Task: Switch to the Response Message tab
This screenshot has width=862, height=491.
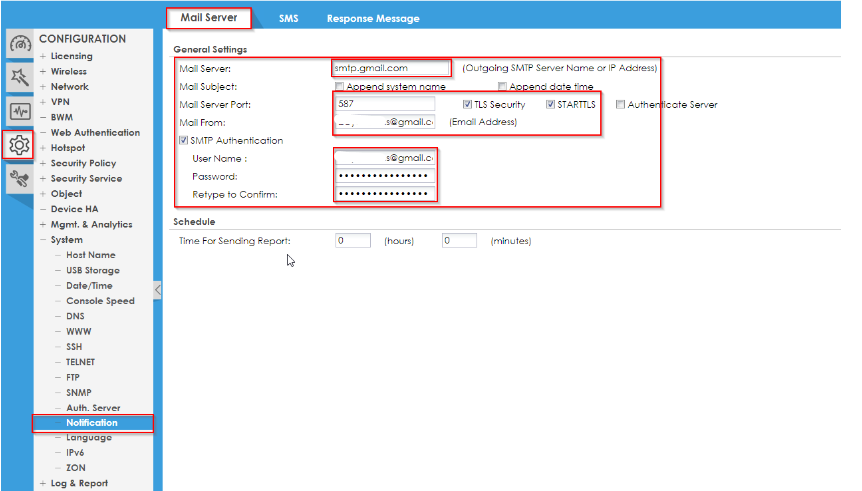Action: coord(372,18)
